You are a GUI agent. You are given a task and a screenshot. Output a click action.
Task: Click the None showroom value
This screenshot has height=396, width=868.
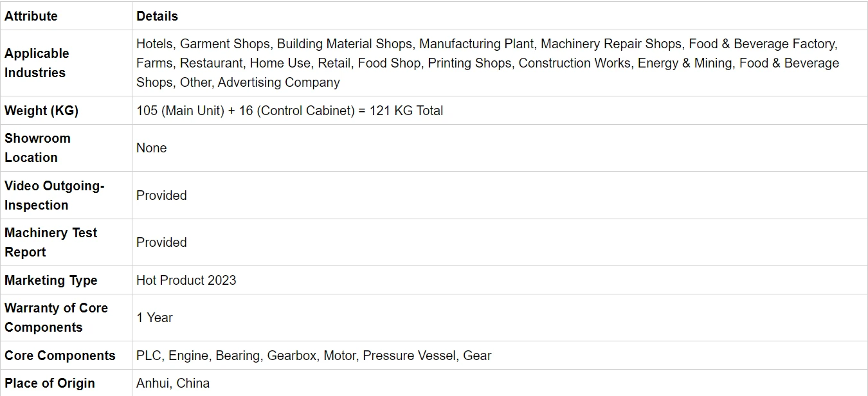pos(152,148)
